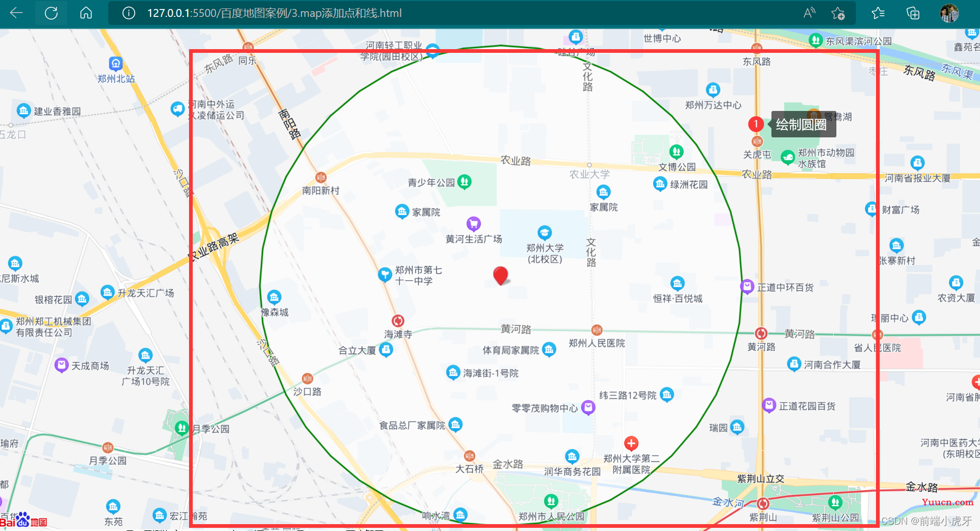980x531 pixels.
Task: Select the 绿洲花园 building icon
Action: 660,184
